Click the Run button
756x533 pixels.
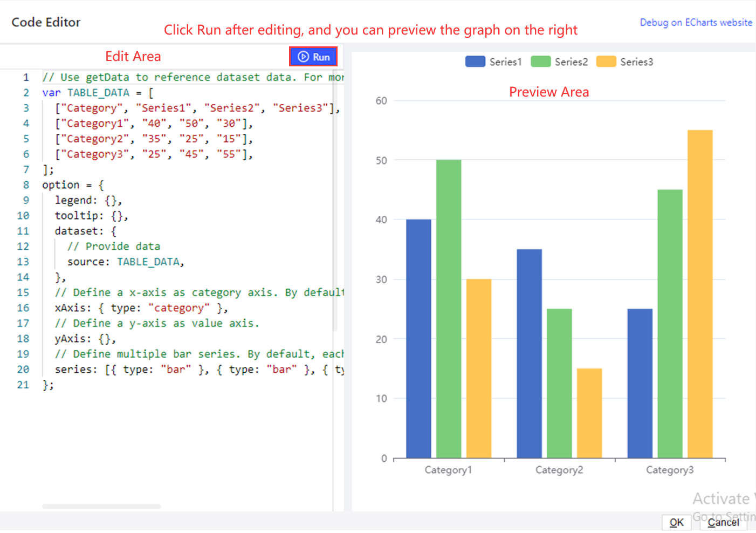pos(313,57)
